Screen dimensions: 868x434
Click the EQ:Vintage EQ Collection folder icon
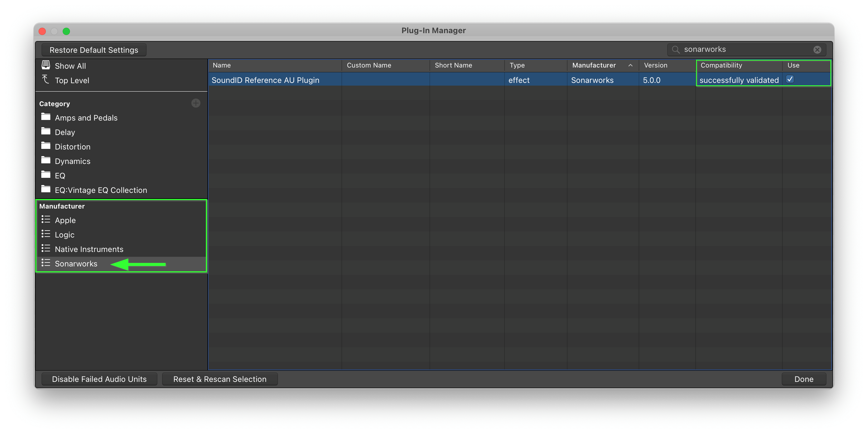[x=46, y=189]
